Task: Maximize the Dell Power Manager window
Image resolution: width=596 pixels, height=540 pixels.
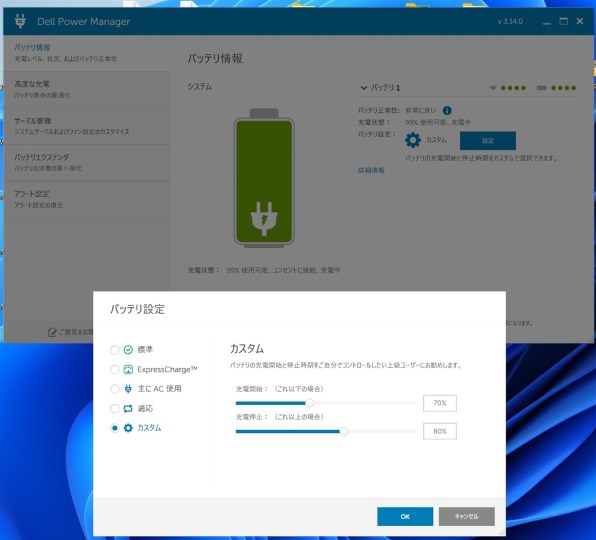Action: click(563, 21)
